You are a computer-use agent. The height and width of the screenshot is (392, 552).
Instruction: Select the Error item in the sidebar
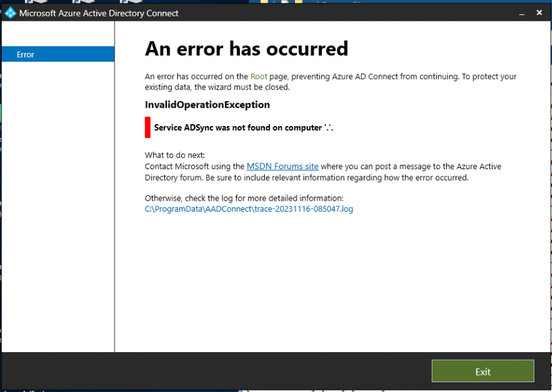click(x=58, y=54)
